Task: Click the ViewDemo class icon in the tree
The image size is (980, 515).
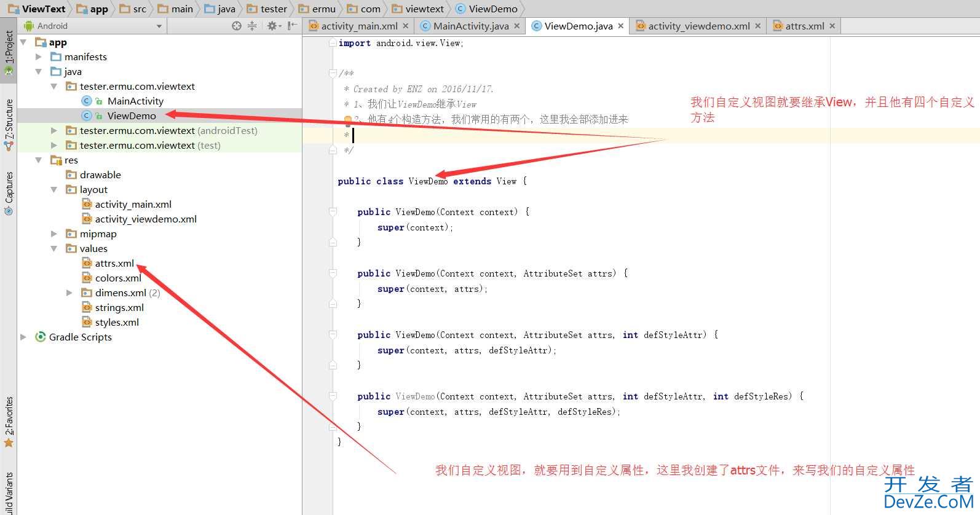Action: click(87, 116)
